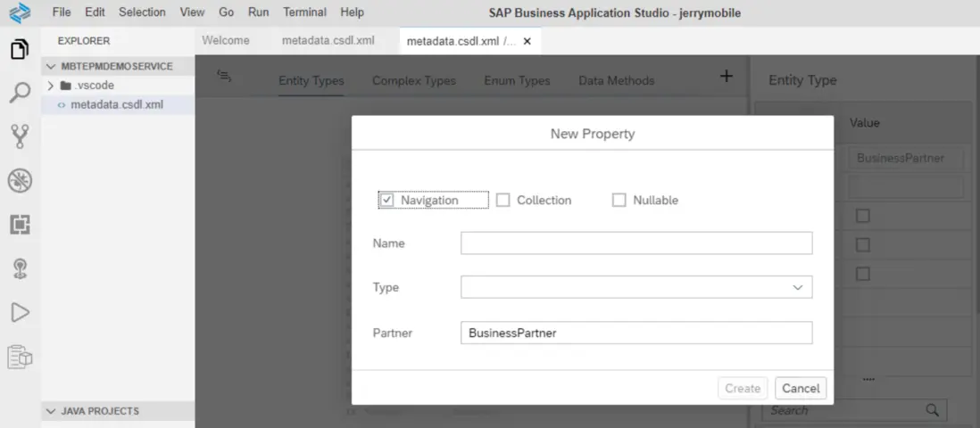Open the Type dropdown list

[797, 288]
